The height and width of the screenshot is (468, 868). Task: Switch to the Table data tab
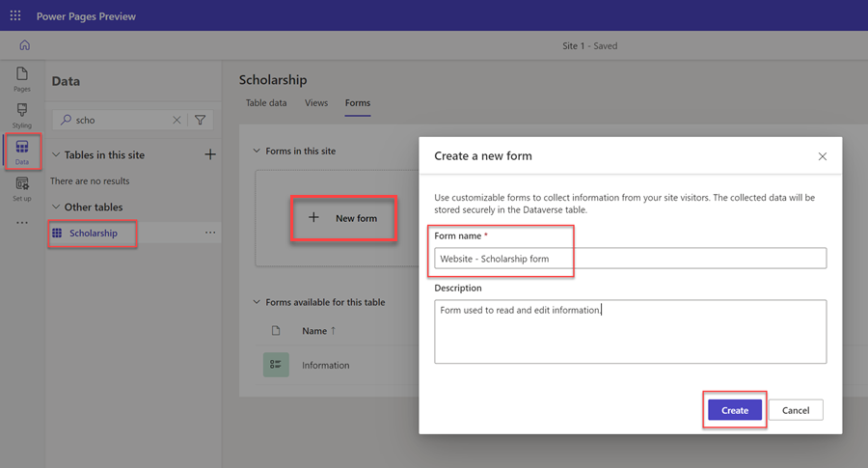pyautogui.click(x=265, y=103)
